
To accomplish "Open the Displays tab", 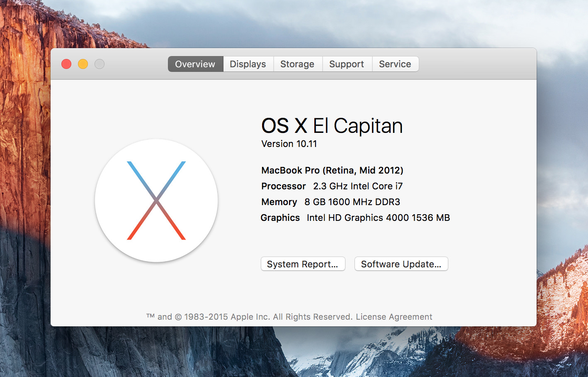I will tap(248, 64).
